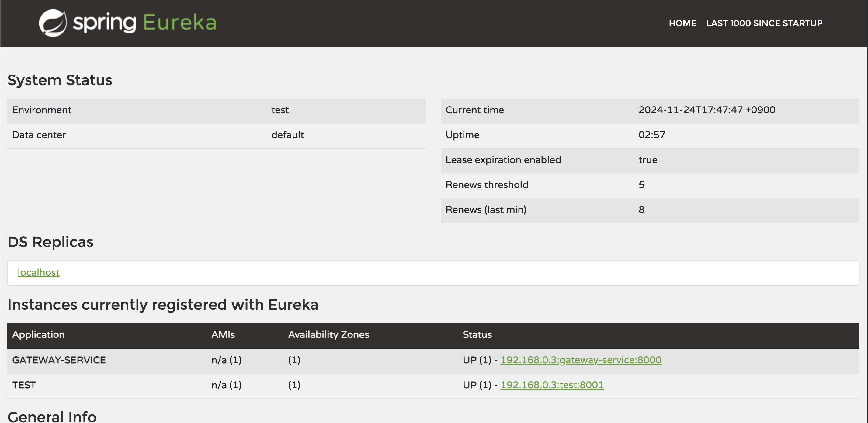Open the 192.168.0.3:gateway-service:8000 instance link
Viewport: 868px width, 423px height.
pyautogui.click(x=581, y=360)
